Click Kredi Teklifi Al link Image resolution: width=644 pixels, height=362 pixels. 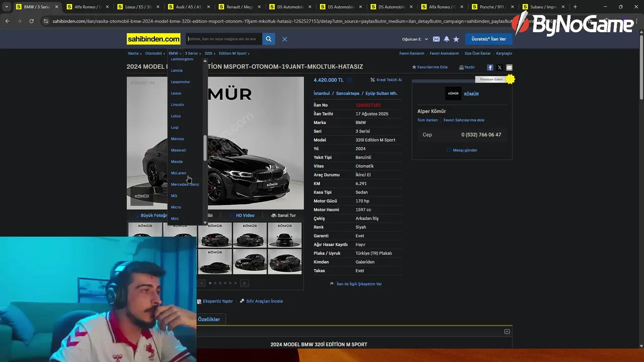tap(386, 80)
